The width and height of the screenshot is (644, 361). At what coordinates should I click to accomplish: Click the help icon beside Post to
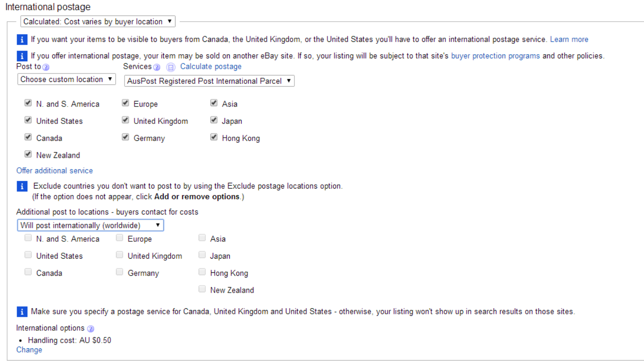(46, 67)
